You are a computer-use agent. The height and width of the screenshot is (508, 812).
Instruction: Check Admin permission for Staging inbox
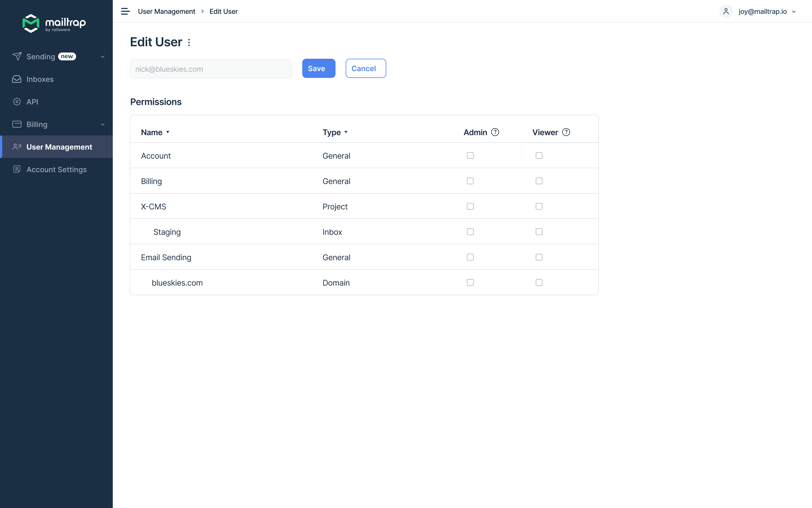470,232
